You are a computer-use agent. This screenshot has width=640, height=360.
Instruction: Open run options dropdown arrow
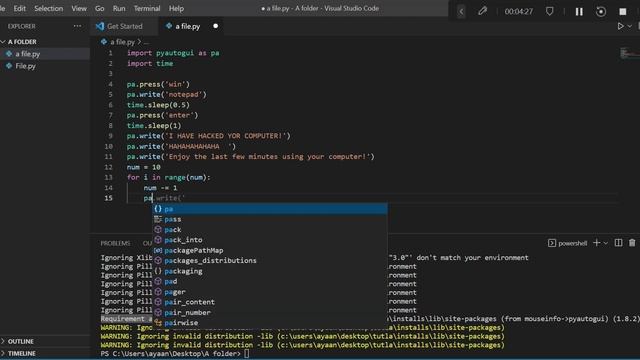629,26
